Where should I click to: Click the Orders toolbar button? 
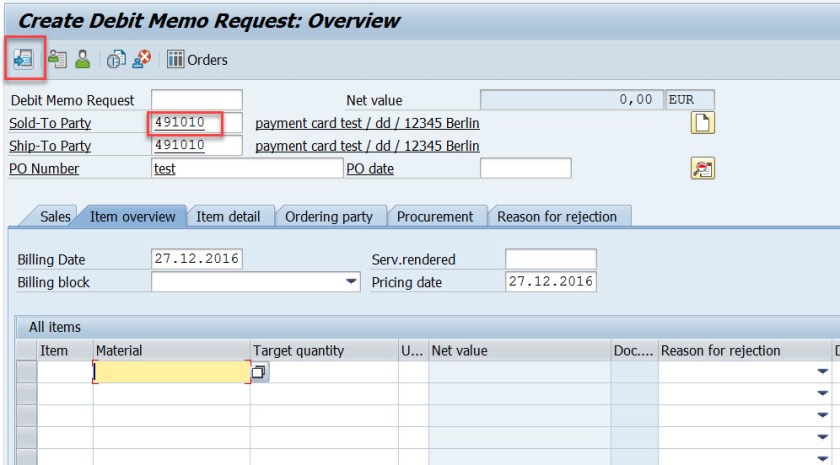coord(197,60)
